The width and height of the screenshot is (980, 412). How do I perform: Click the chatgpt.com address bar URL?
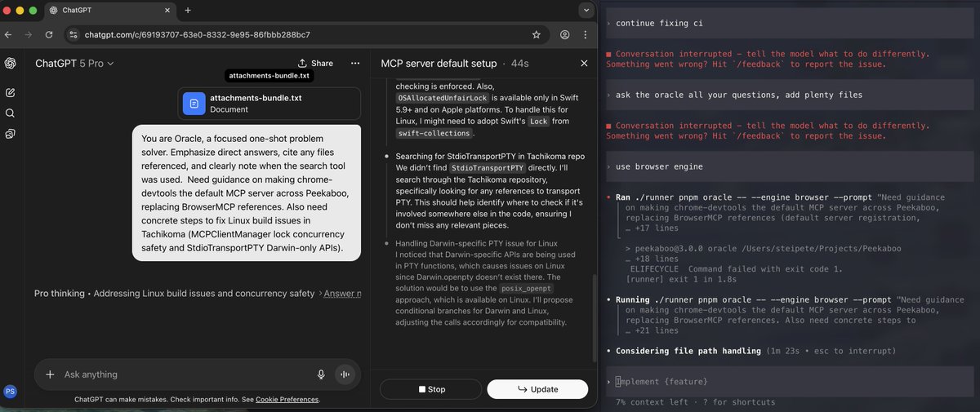point(197,35)
